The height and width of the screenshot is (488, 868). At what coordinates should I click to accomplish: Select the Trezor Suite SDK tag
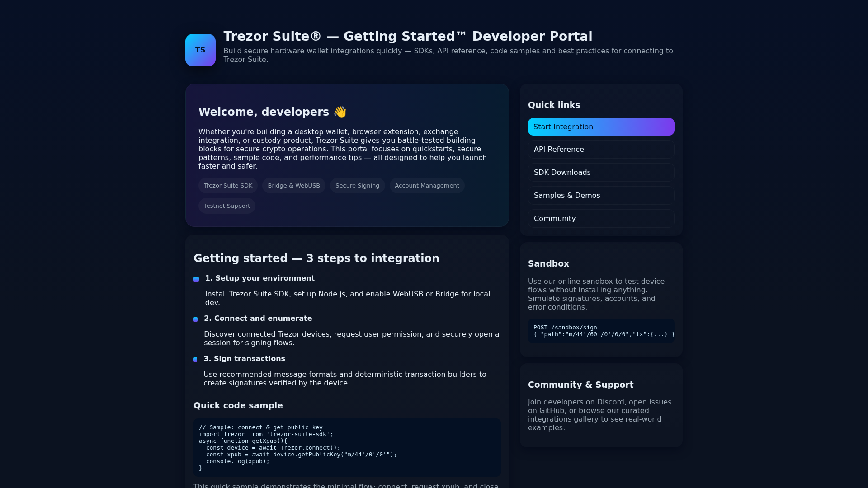tap(228, 186)
